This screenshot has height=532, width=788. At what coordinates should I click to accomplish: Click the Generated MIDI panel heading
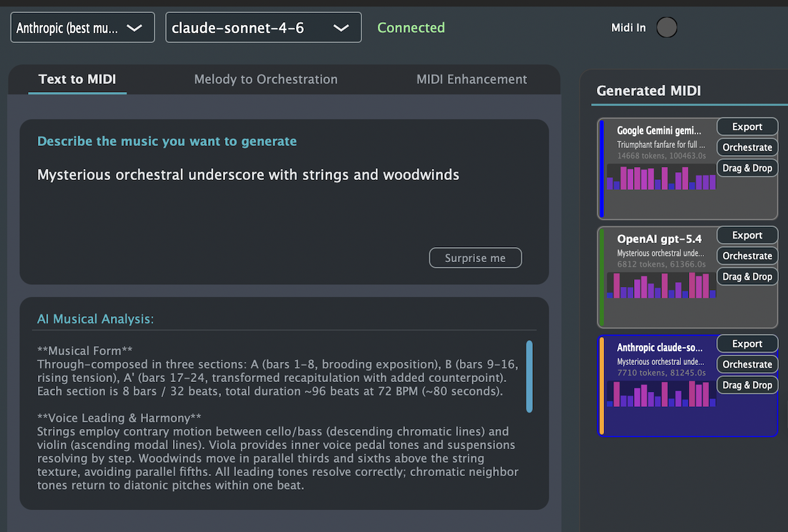[x=649, y=91]
